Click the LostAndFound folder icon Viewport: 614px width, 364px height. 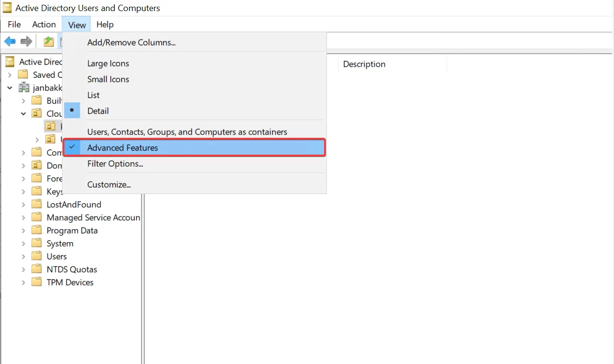tap(37, 205)
